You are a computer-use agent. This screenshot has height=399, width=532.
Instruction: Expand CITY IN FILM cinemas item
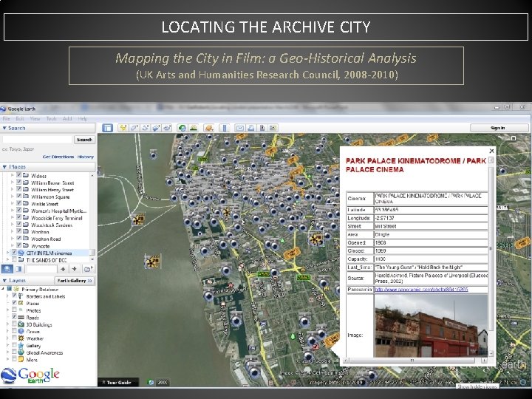(x=8, y=253)
